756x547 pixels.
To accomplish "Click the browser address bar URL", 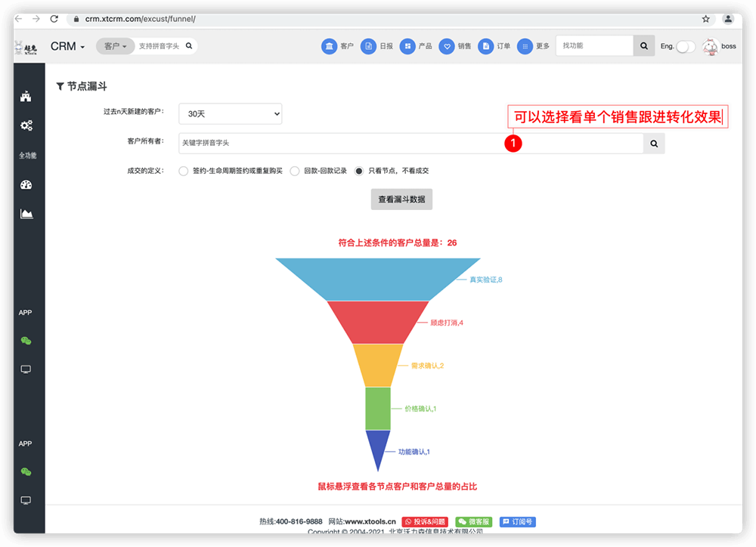I will click(x=141, y=19).
